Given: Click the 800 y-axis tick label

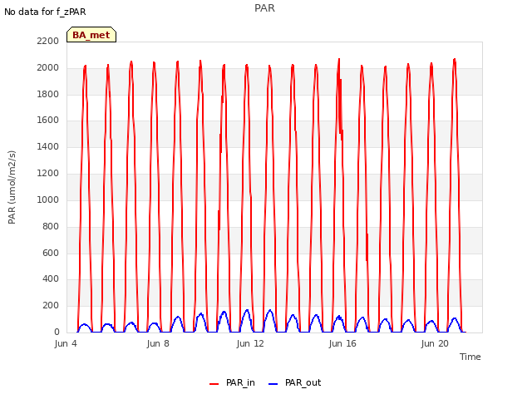Looking at the screenshot, I should click(51, 226).
